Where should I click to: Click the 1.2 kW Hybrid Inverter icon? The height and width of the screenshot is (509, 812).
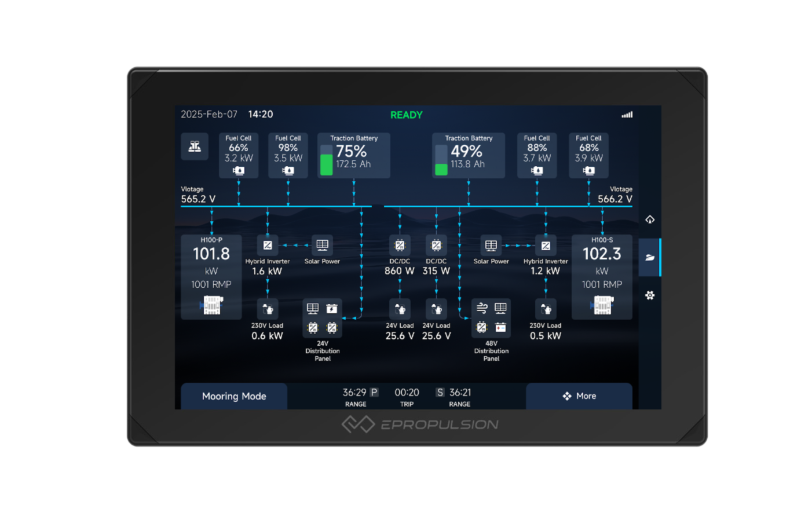(x=546, y=246)
